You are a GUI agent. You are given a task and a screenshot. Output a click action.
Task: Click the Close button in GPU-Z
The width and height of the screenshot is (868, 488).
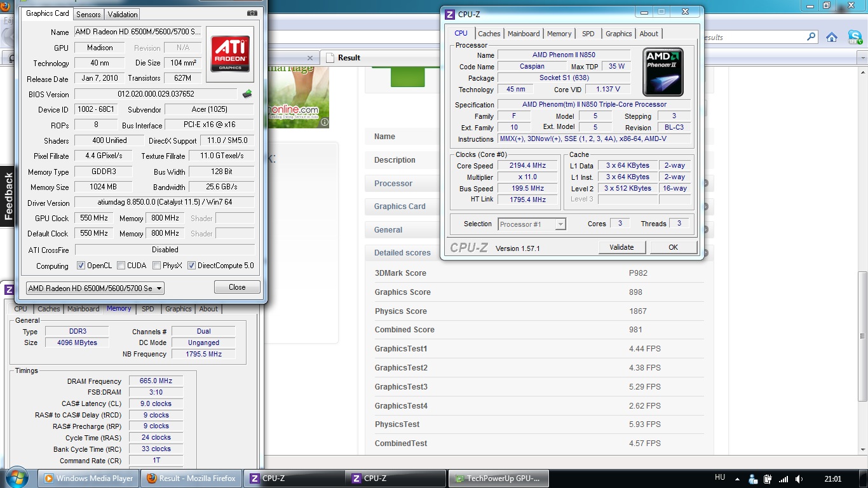[237, 287]
